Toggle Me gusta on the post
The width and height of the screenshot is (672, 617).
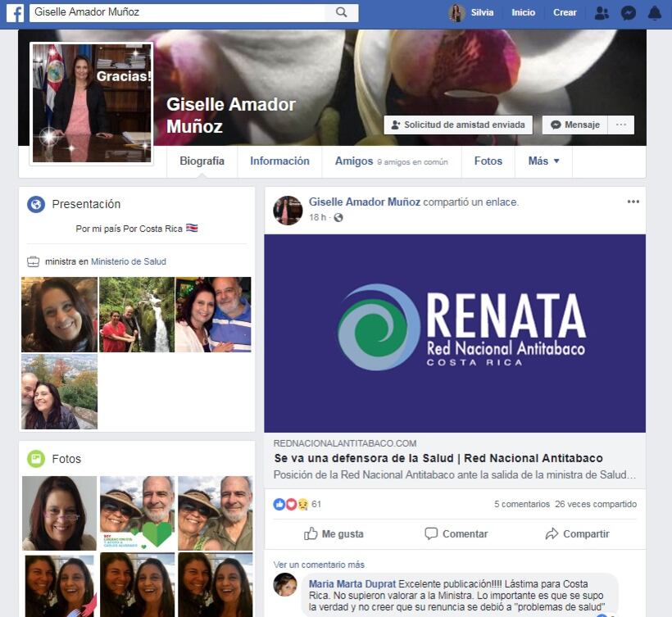click(x=334, y=533)
